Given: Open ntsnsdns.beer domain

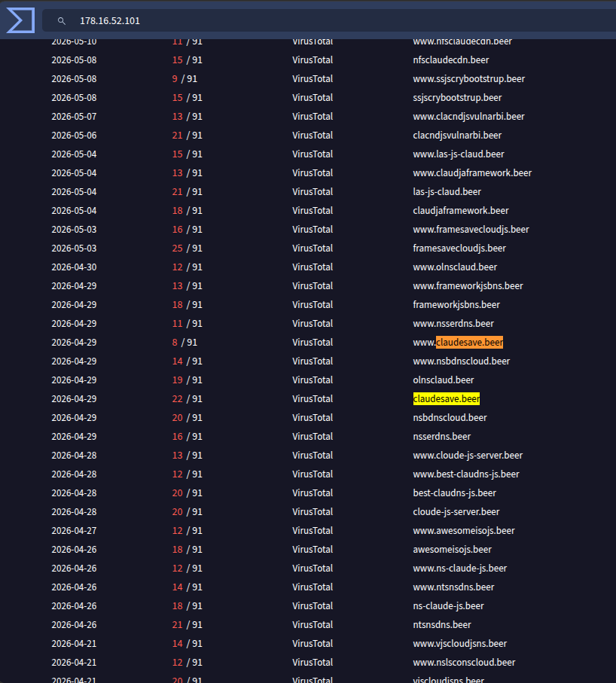Looking at the screenshot, I should [442, 624].
